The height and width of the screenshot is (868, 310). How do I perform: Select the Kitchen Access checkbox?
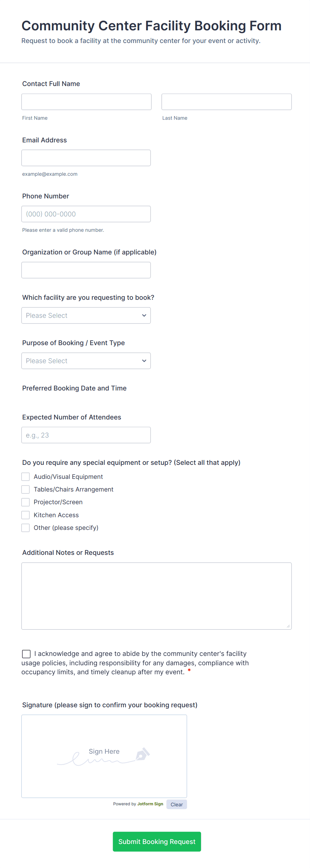point(26,515)
